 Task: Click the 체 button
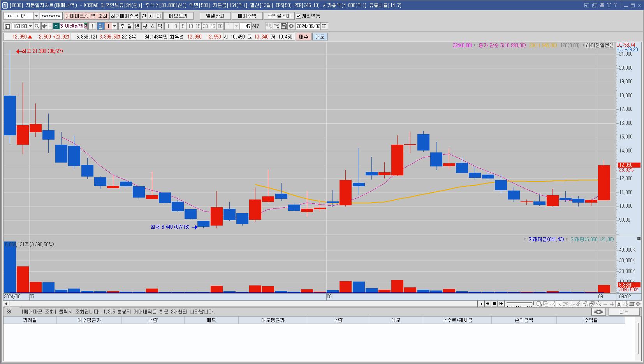pyautogui.click(x=151, y=16)
